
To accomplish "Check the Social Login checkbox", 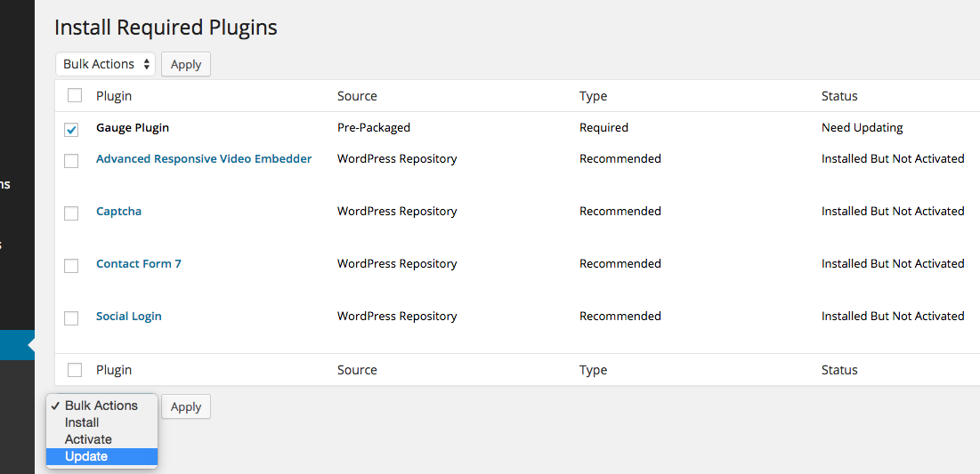I will pos(72,318).
